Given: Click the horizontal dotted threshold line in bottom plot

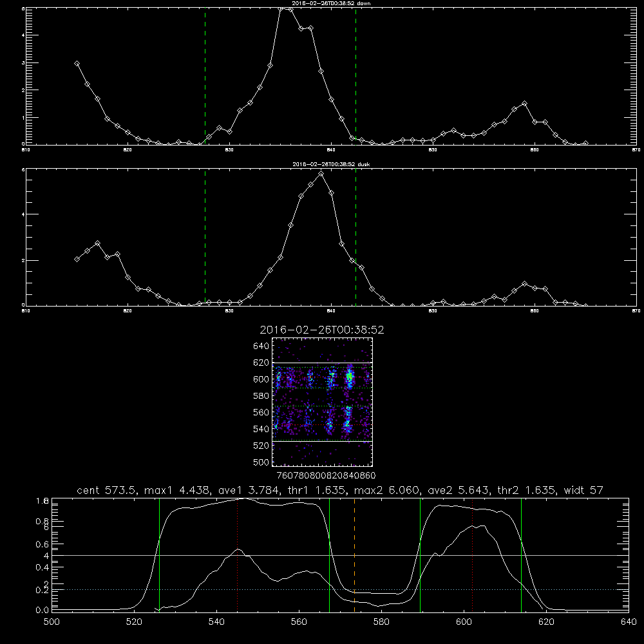Looking at the screenshot, I should pos(340,589).
